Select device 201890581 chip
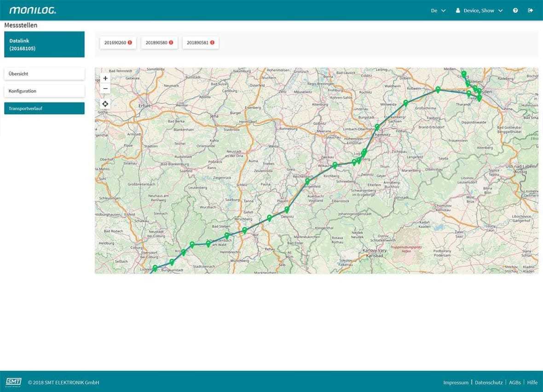The image size is (543, 392). click(x=201, y=43)
